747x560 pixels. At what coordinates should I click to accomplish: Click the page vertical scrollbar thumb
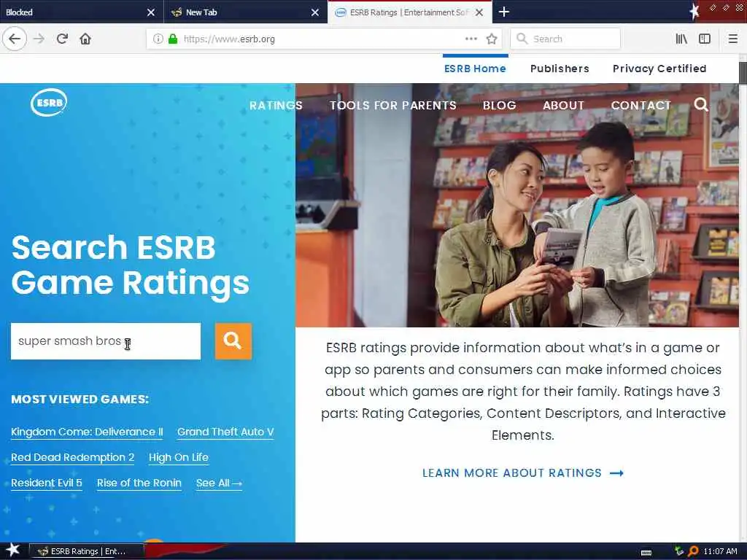[x=743, y=73]
